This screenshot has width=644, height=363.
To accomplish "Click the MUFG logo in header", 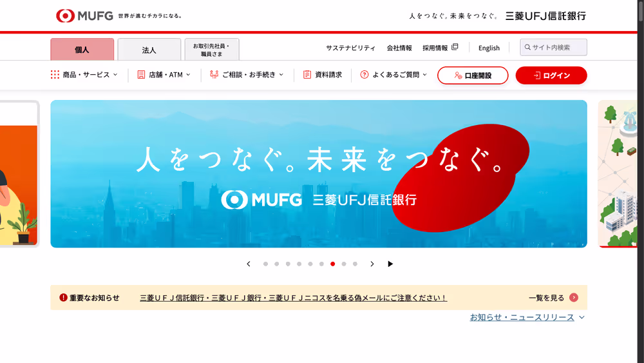I will point(84,15).
